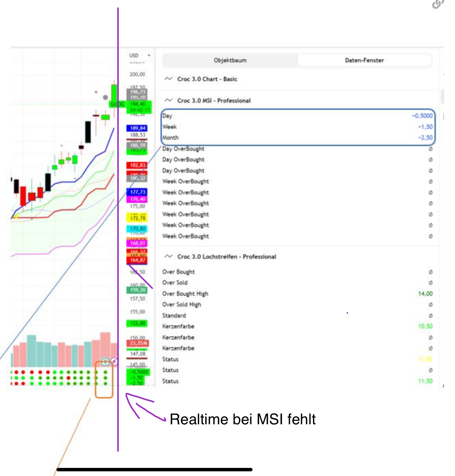Click the blue 189,84 price label
Image resolution: width=455 pixels, height=476 pixels.
(138, 128)
